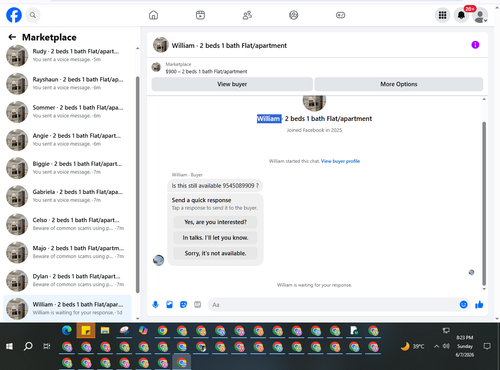Open the Friends tab icon

pos(247,15)
